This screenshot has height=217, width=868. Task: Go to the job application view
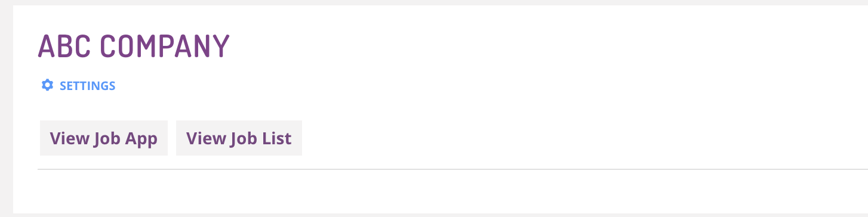pyautogui.click(x=104, y=138)
